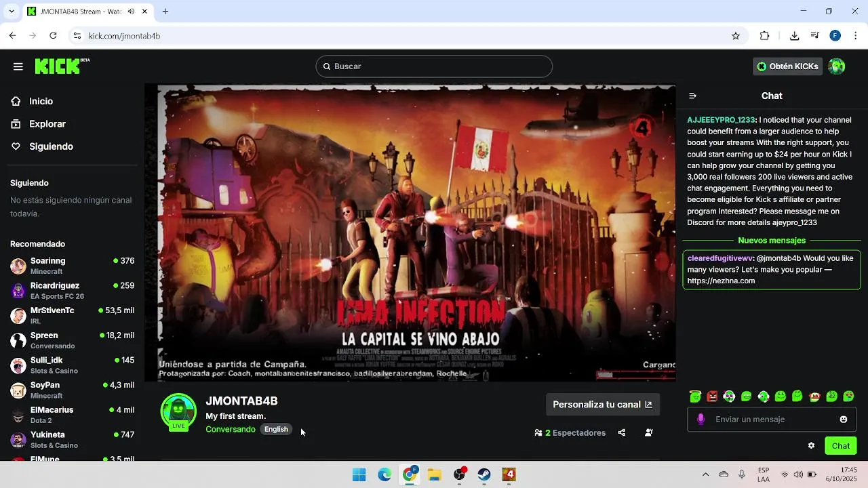The width and height of the screenshot is (868, 488).
Task: Open OBS Studio from taskbar
Action: click(x=459, y=474)
